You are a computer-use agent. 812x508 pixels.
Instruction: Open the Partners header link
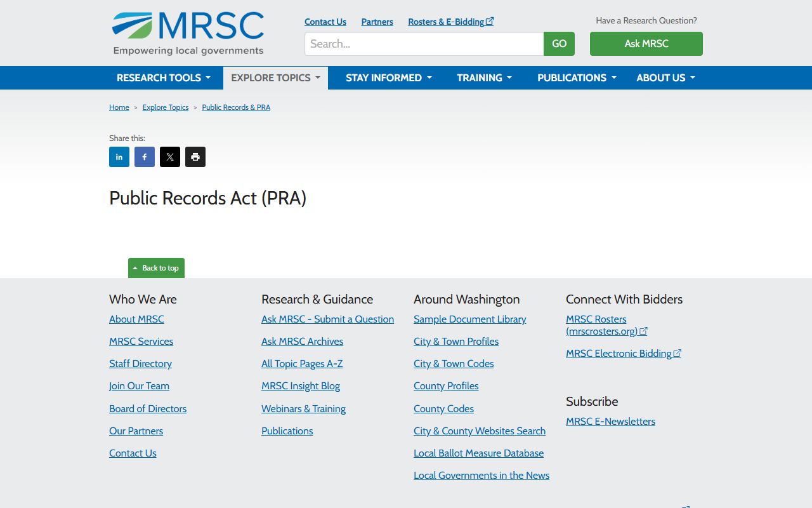(x=377, y=22)
